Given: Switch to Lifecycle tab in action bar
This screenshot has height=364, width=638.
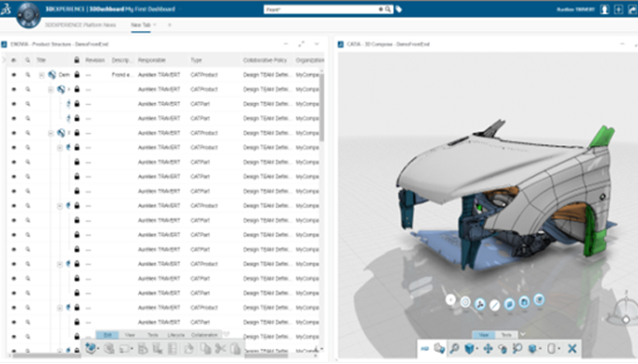Looking at the screenshot, I should (175, 335).
